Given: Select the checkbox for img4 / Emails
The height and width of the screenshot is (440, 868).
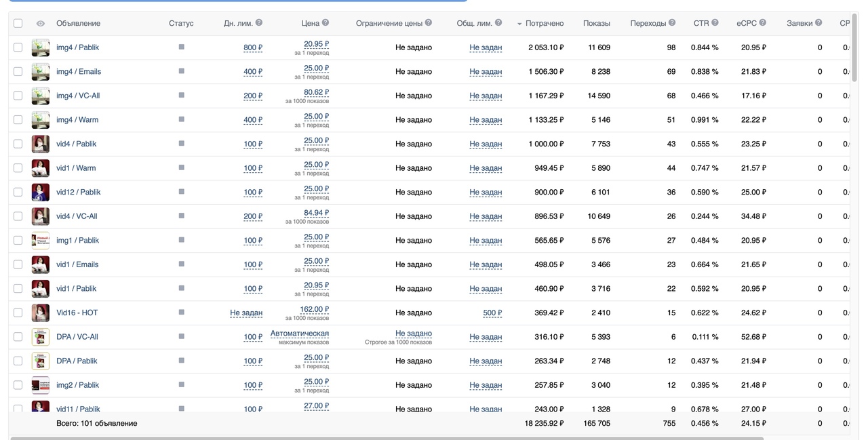Looking at the screenshot, I should point(18,71).
